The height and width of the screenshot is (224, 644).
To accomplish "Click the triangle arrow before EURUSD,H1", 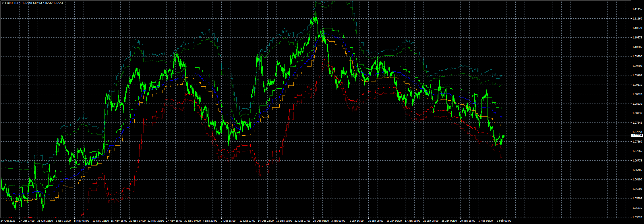I will pyautogui.click(x=3, y=3).
